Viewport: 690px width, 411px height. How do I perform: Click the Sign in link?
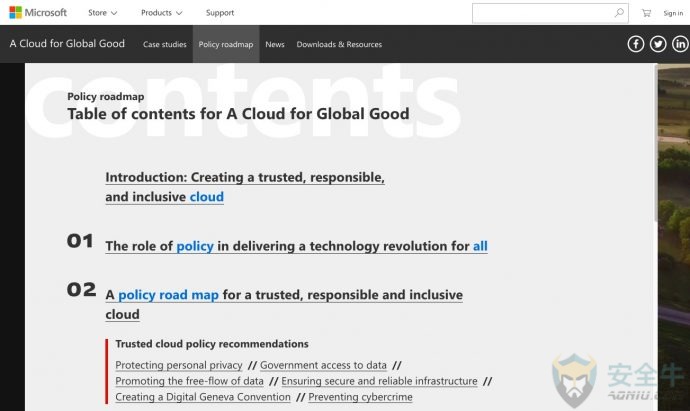[x=673, y=13]
